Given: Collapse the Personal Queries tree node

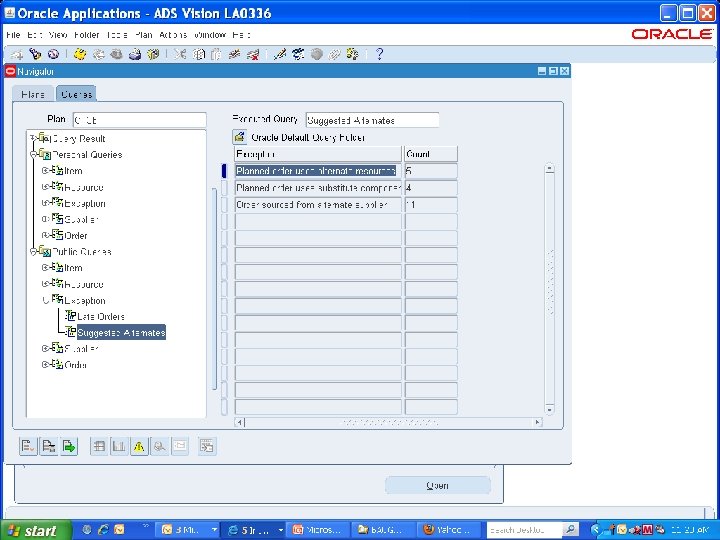Looking at the screenshot, I should [33, 155].
